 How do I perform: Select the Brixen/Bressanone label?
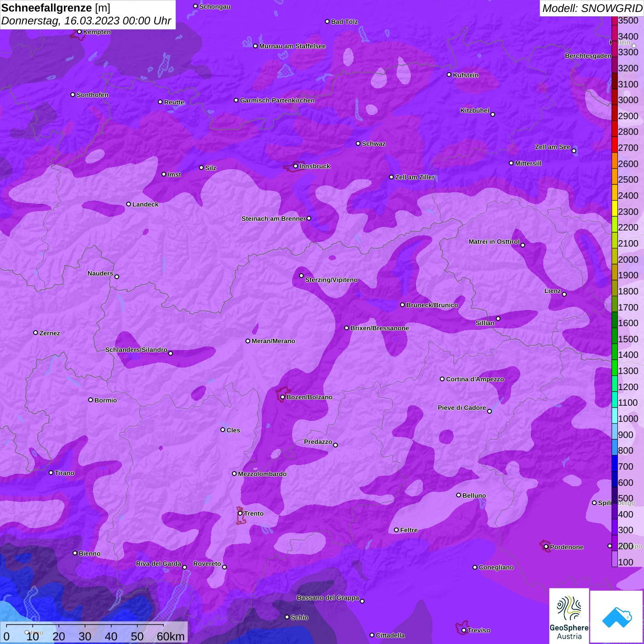379,328
